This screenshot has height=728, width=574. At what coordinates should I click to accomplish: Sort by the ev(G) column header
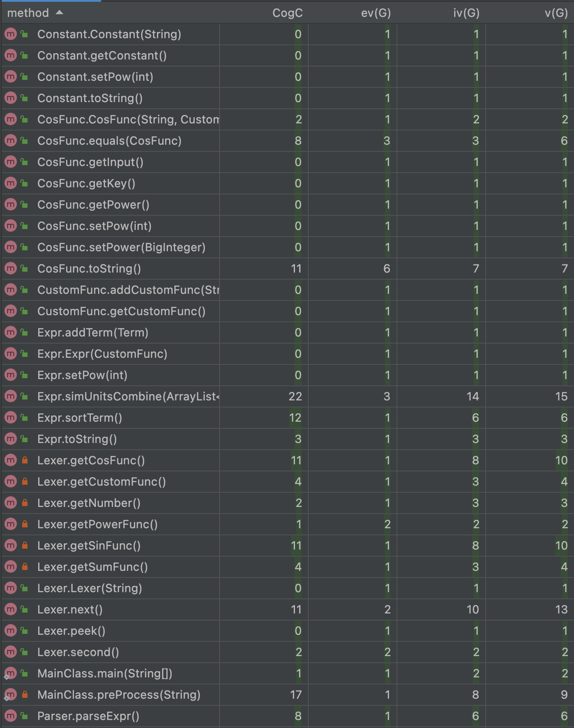click(x=376, y=13)
